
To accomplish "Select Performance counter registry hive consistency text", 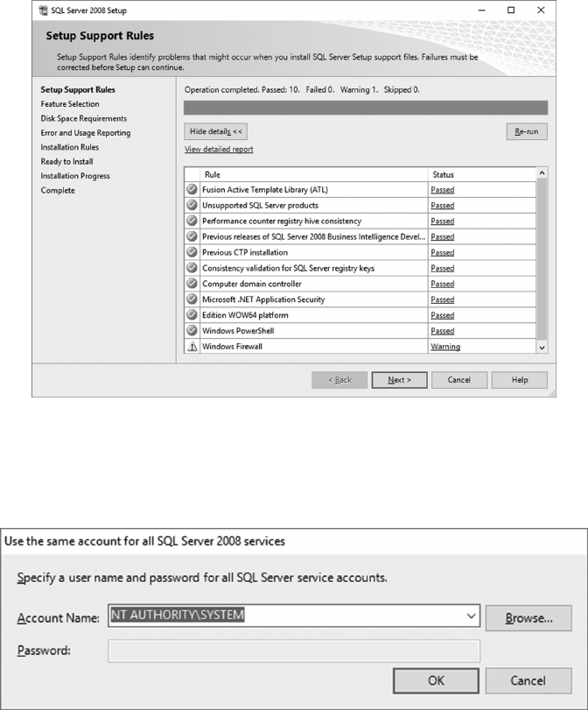I will tap(282, 221).
